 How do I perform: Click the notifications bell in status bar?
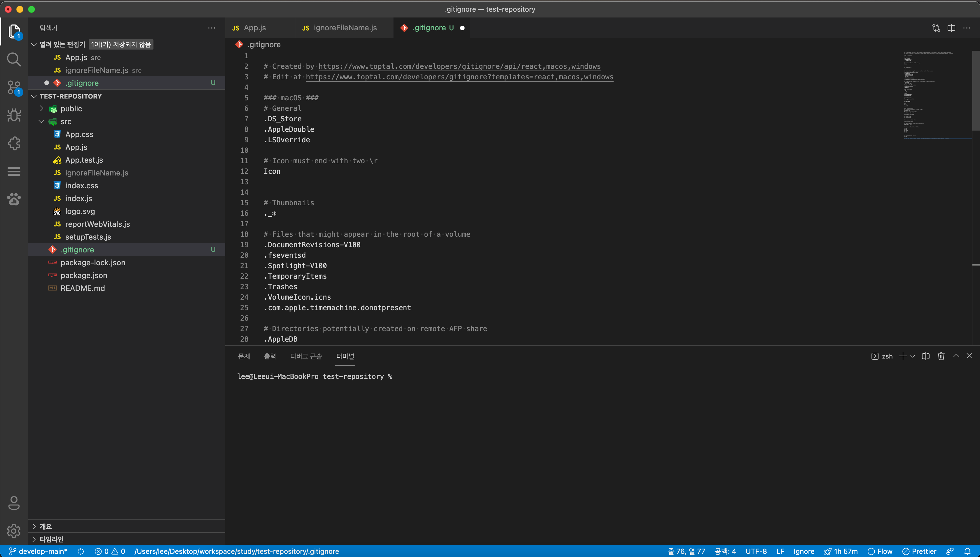click(x=967, y=551)
